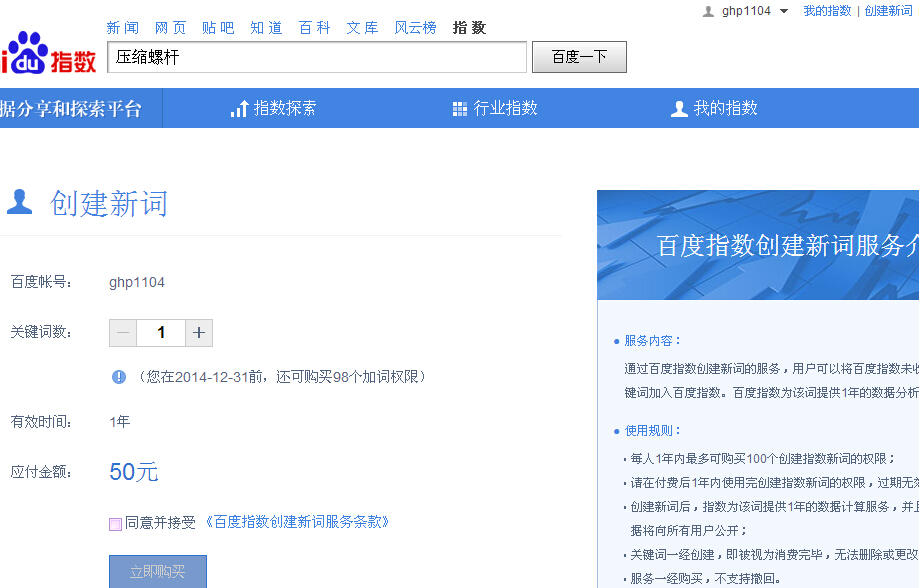This screenshot has height=588, width=919.
Task: Click the 1年 validity period value
Action: coord(120,422)
